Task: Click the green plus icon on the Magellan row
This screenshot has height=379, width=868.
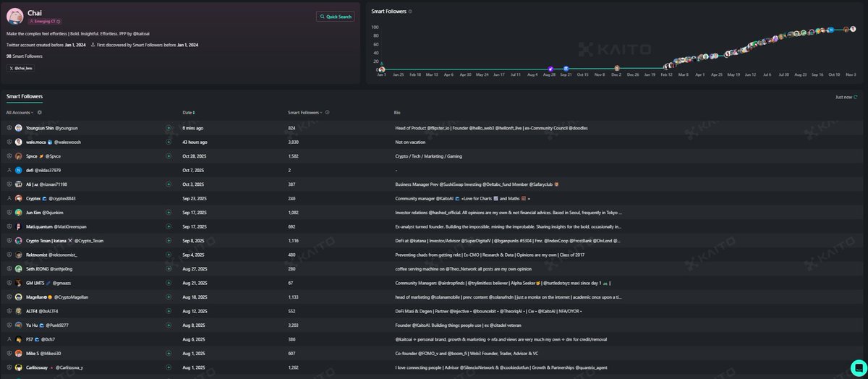Action: pyautogui.click(x=169, y=297)
